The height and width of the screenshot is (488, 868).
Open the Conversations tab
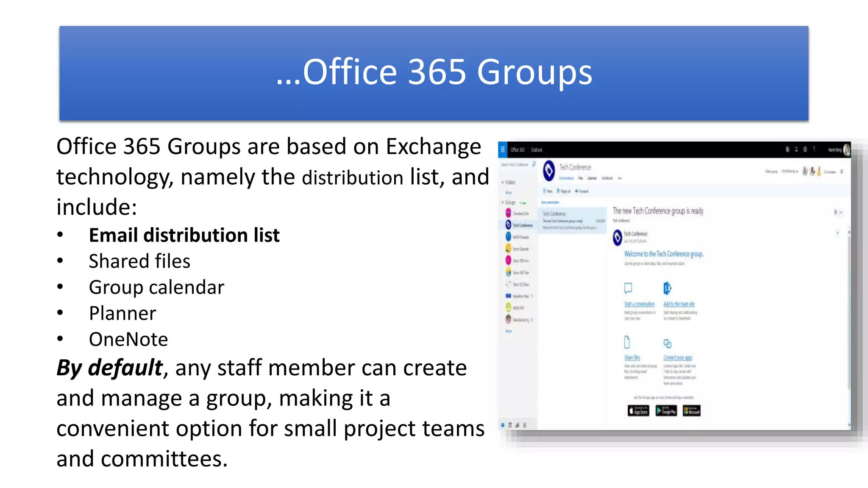pos(566,178)
